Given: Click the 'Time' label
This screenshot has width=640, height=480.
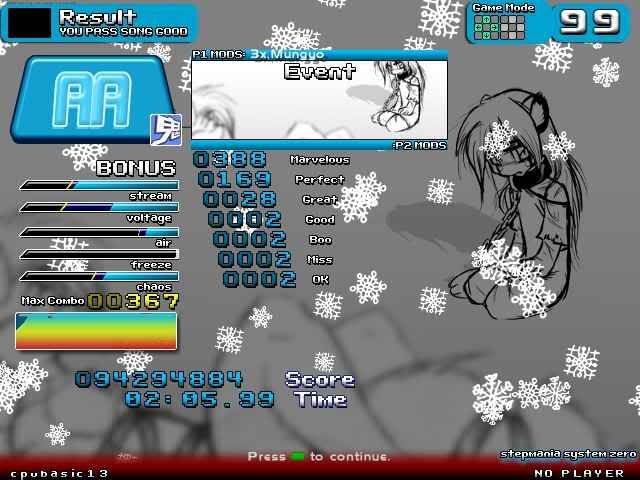Looking at the screenshot, I should (x=320, y=400).
